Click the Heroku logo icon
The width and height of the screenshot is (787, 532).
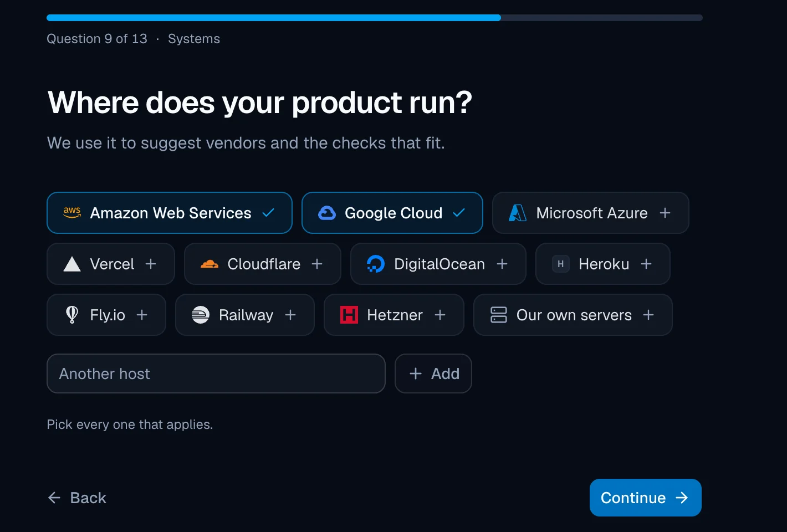coord(561,264)
